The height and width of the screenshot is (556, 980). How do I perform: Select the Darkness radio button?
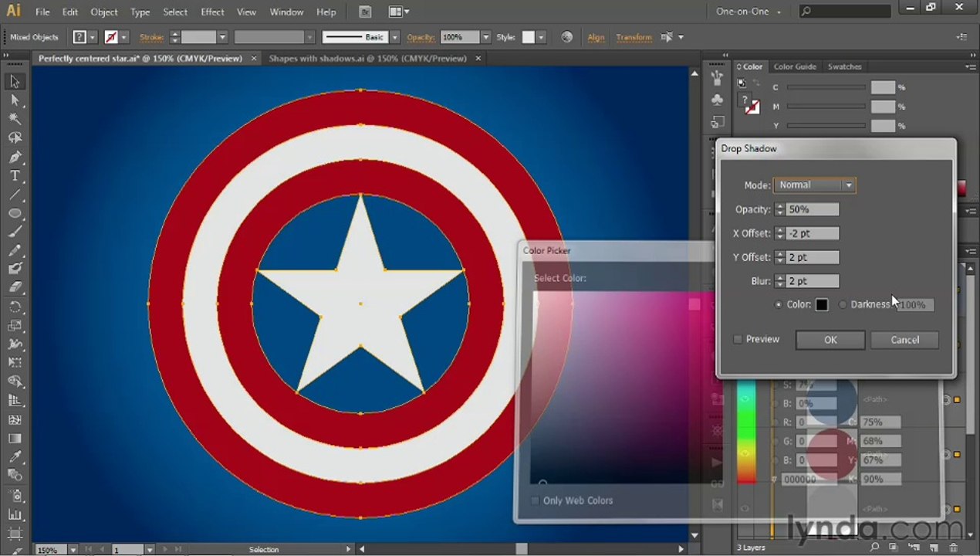click(843, 305)
